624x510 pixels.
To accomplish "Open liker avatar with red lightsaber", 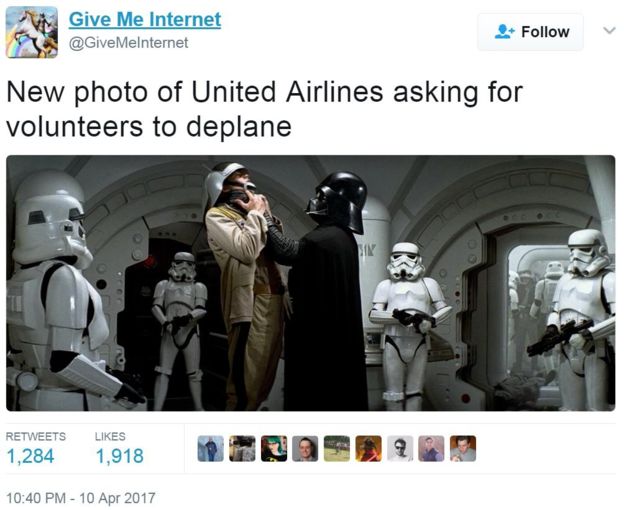I will pyautogui.click(x=369, y=449).
